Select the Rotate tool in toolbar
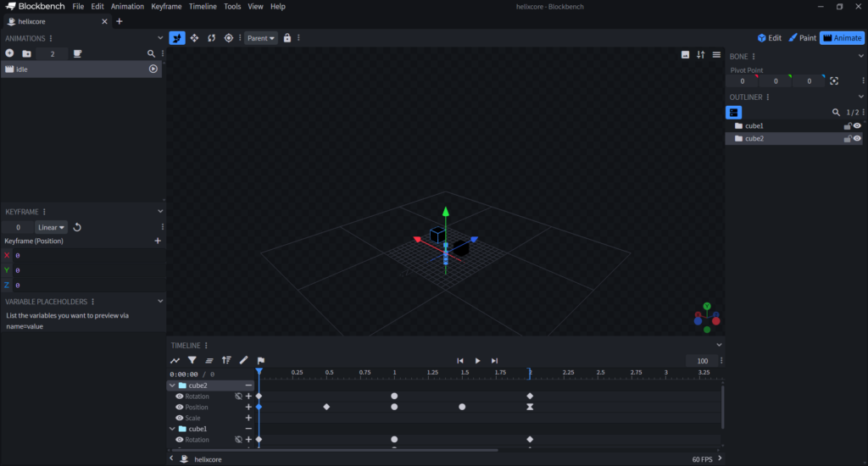 pos(211,38)
